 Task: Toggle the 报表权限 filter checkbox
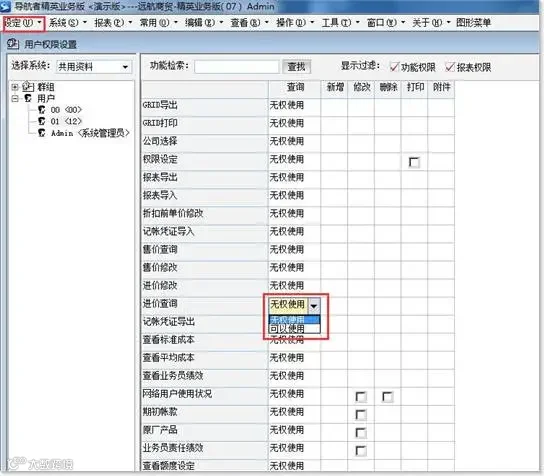pyautogui.click(x=450, y=67)
